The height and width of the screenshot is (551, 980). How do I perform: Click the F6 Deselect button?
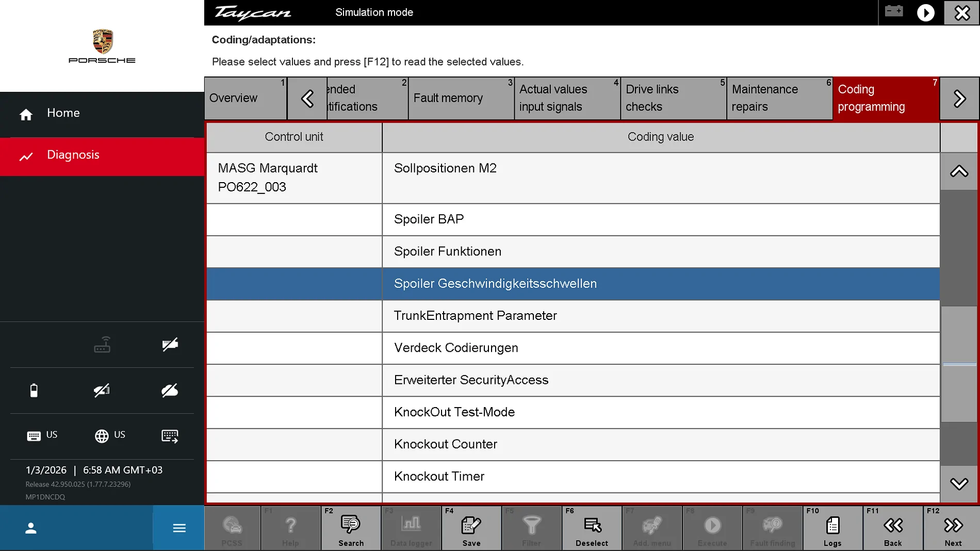592,528
